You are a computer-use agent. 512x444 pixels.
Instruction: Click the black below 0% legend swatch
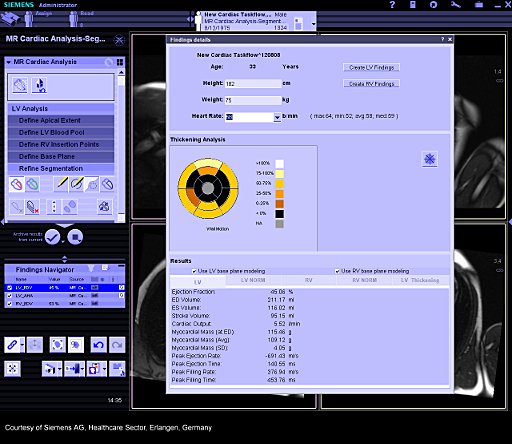(279, 214)
